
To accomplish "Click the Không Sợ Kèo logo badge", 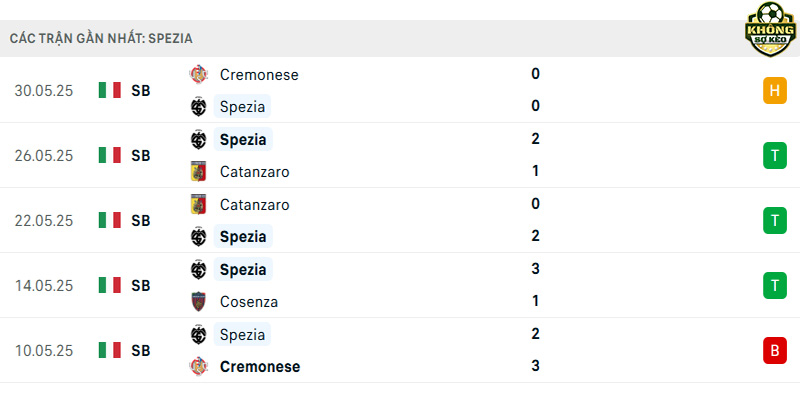I will pos(770,29).
